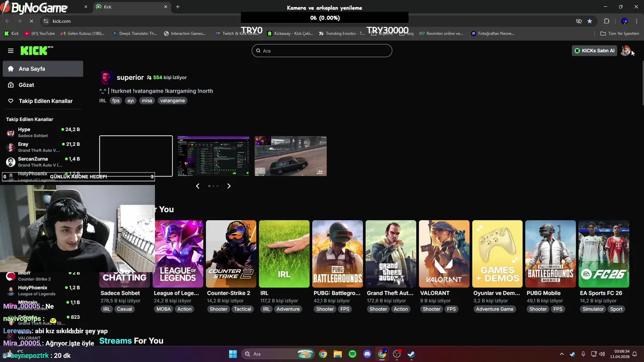Image resolution: width=644 pixels, height=362 pixels.
Task: Open the GTA car stream thumbnail
Action: [291, 156]
